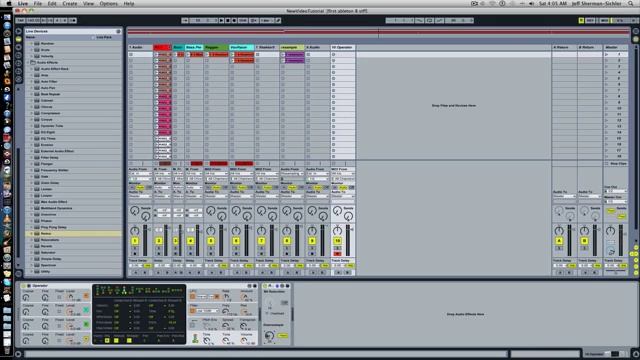Screen dimensions: 640x360
Task: Click the Operator device save preset icon
Action: click(x=255, y=286)
